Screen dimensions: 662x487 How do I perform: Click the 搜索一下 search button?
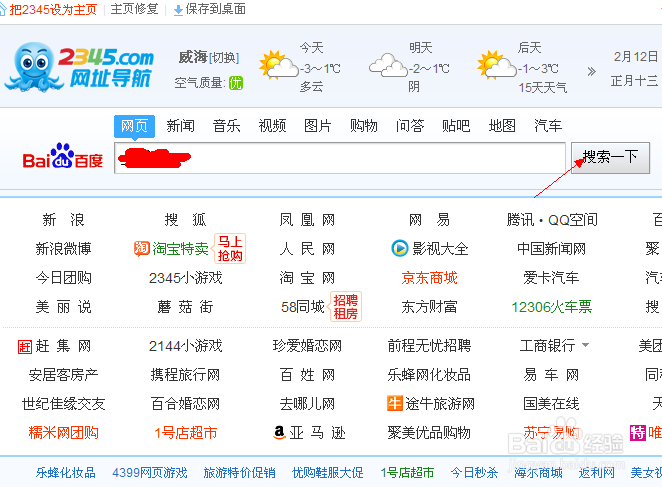click(x=610, y=158)
